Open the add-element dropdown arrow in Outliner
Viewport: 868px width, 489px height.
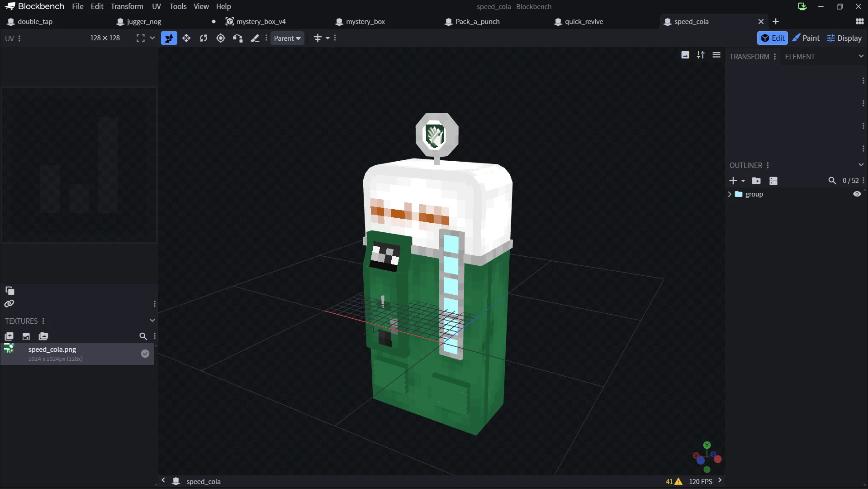click(x=743, y=181)
